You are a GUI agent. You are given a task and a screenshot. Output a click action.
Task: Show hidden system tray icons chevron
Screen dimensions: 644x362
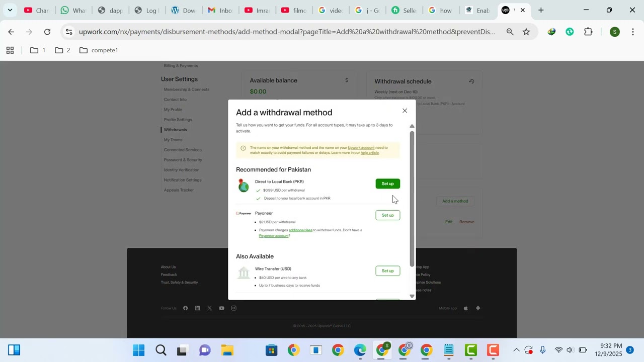516,350
